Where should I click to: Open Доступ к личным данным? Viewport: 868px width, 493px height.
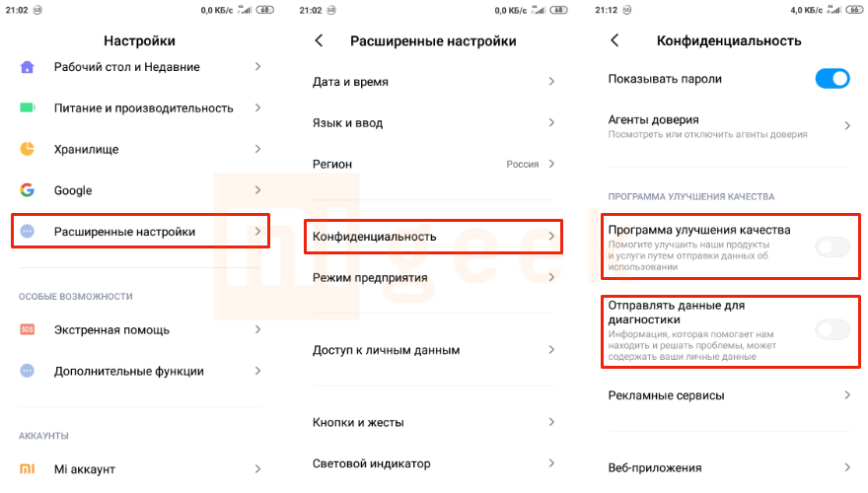tap(432, 350)
